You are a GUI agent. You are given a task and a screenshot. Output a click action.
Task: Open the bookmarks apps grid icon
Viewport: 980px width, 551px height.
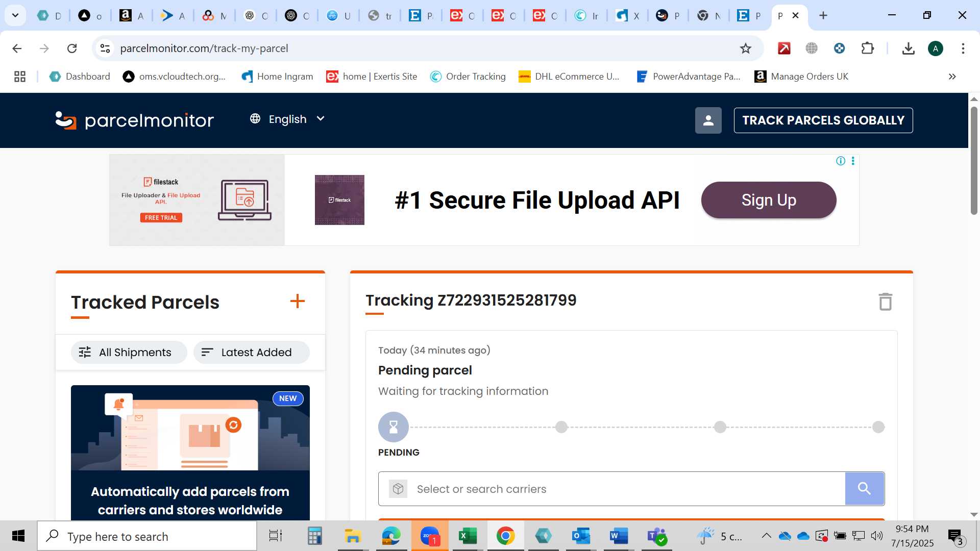click(x=20, y=77)
